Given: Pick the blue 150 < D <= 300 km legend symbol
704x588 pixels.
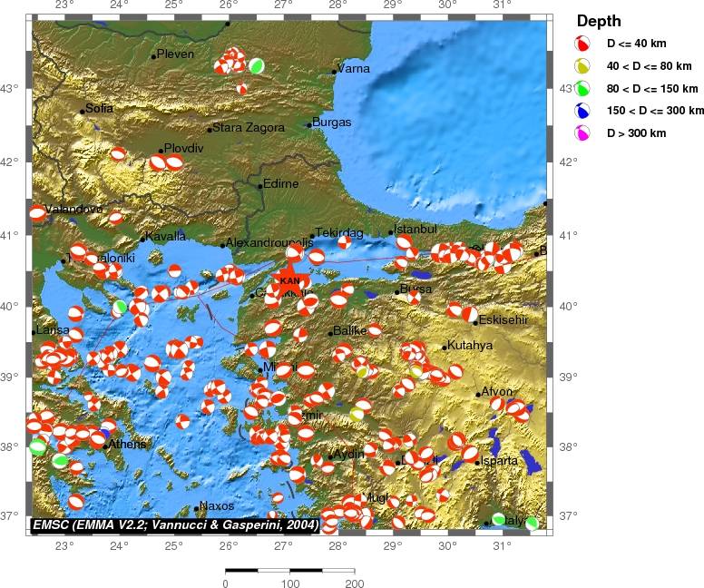Looking at the screenshot, I should point(583,111).
